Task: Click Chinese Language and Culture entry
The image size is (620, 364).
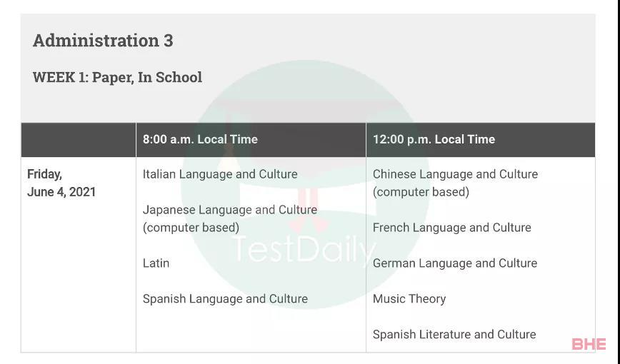Action: click(455, 183)
